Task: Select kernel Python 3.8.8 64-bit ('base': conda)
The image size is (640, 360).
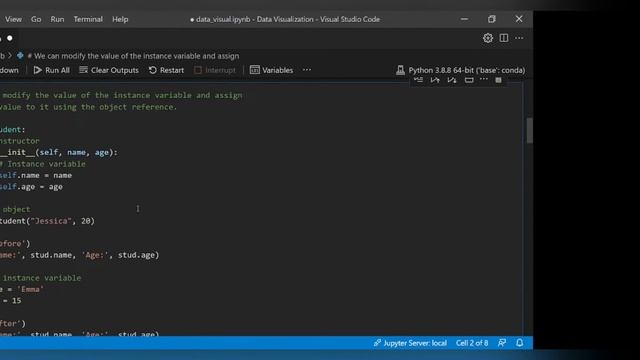Action: pyautogui.click(x=467, y=70)
